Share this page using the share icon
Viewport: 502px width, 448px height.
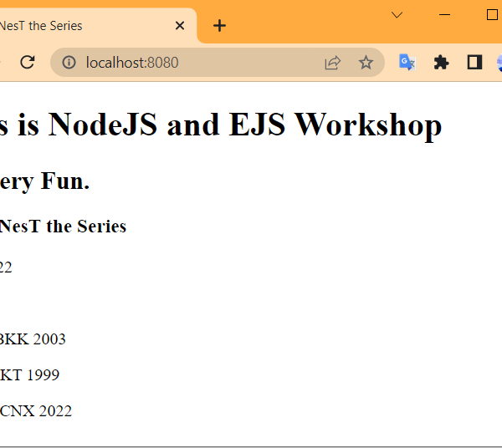(x=332, y=63)
